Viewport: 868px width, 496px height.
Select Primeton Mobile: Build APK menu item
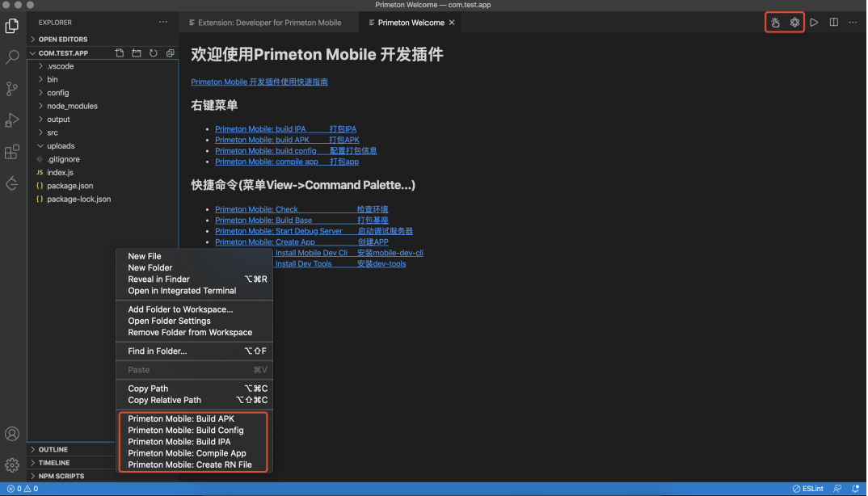(181, 419)
